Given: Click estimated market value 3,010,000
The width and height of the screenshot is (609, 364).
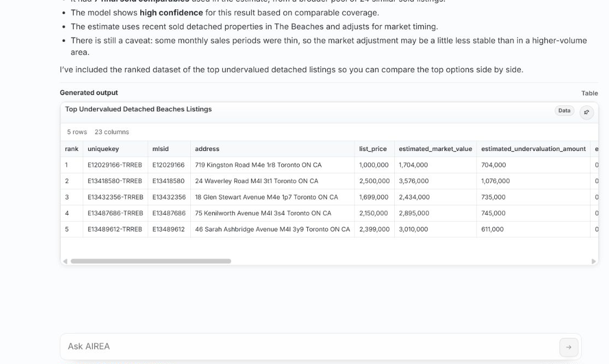Looking at the screenshot, I should pyautogui.click(x=436, y=229).
